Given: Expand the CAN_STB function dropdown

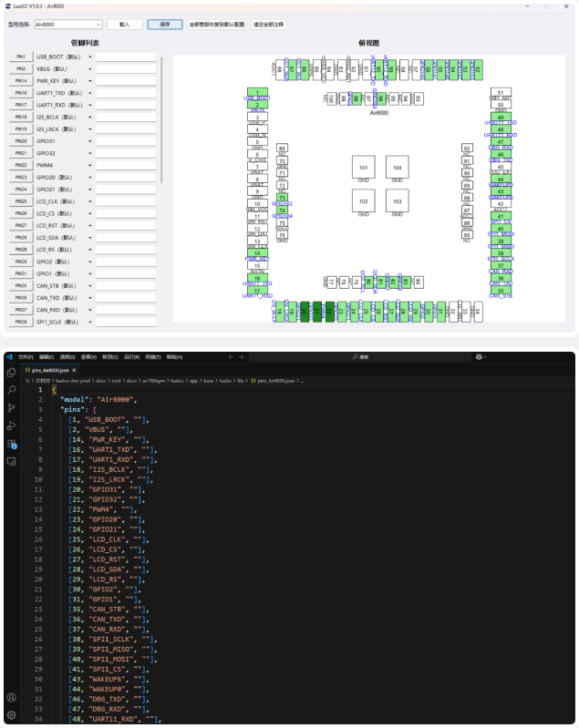Looking at the screenshot, I should click(x=89, y=285).
